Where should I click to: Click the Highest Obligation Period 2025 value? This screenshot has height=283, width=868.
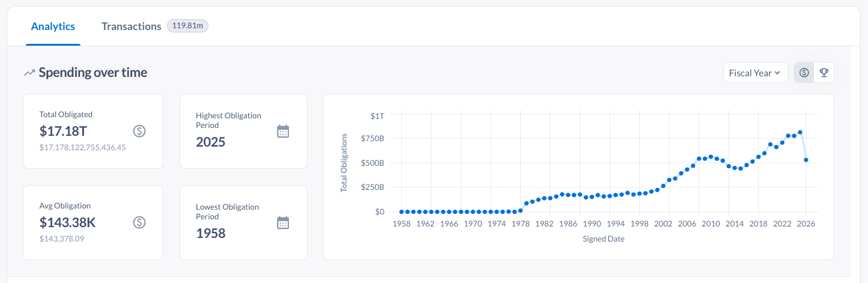(x=210, y=142)
